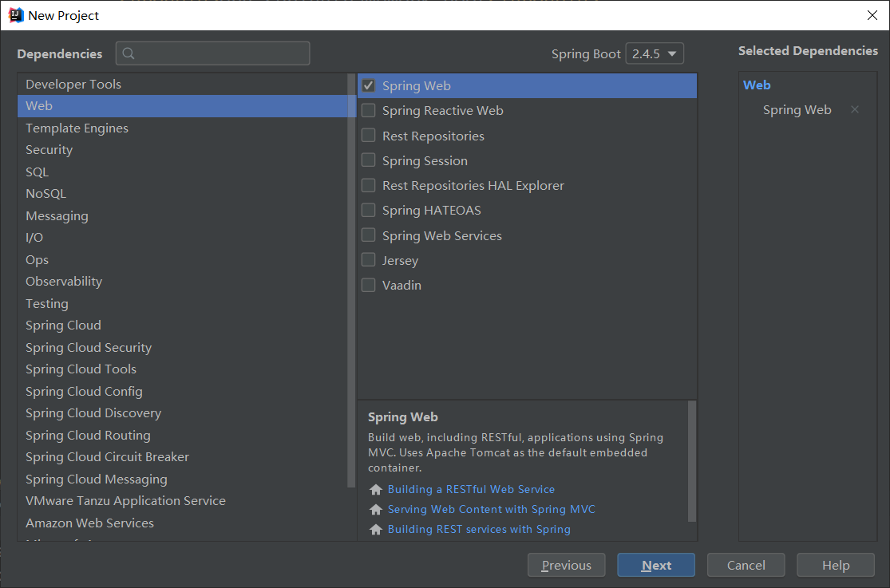This screenshot has height=588, width=890.
Task: Open the Spring Boot version dropdown
Action: click(x=655, y=54)
